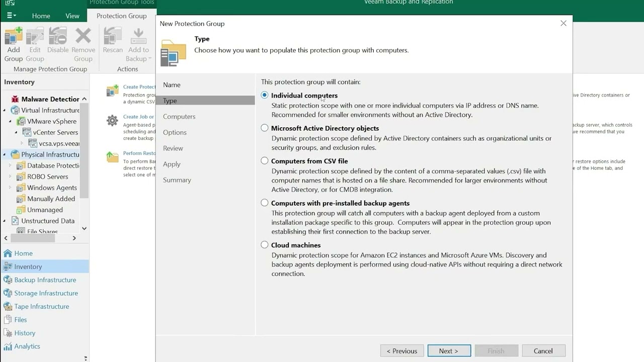Open the main application menu dropdown
This screenshot has height=362, width=644.
(12, 16)
